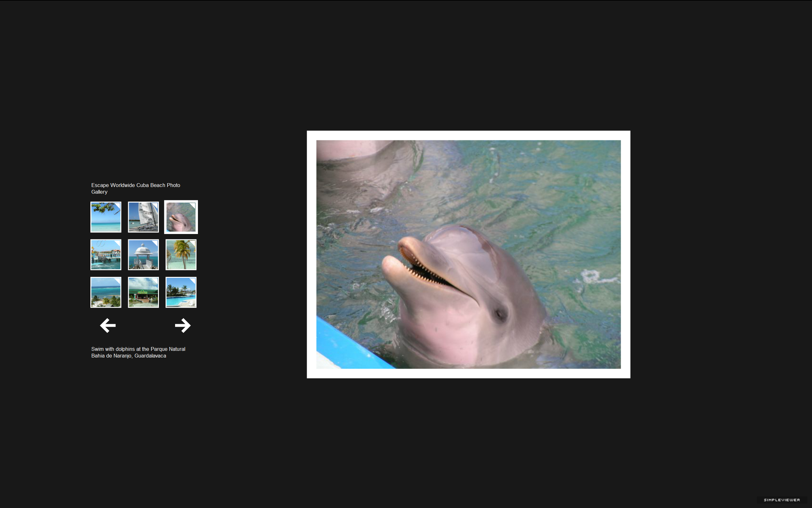This screenshot has width=812, height=508.
Task: Open the SimpleViewer link
Action: [782, 500]
